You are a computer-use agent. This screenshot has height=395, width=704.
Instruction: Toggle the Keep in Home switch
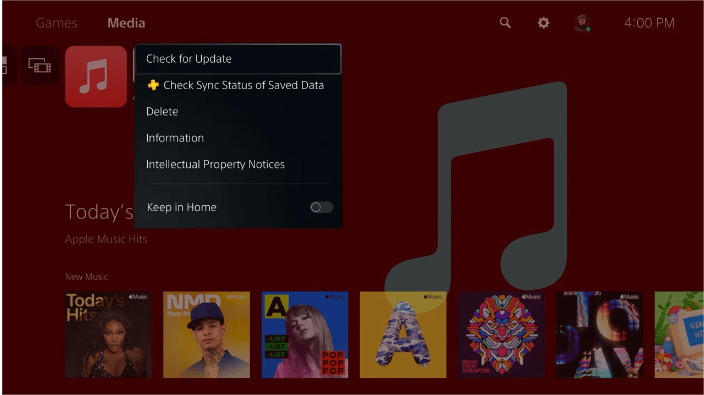321,207
